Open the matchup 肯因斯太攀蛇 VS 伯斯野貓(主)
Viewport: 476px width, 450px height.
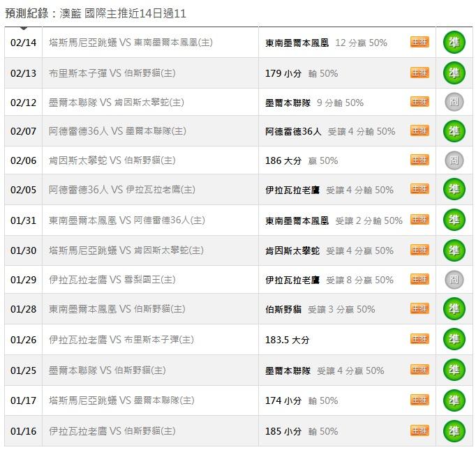[x=112, y=160]
